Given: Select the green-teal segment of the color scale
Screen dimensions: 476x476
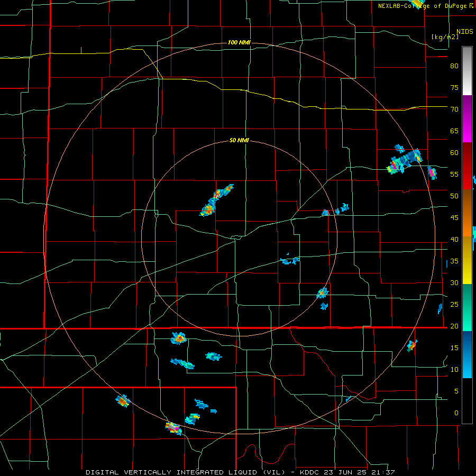Looking at the screenshot, I should tap(467, 307).
